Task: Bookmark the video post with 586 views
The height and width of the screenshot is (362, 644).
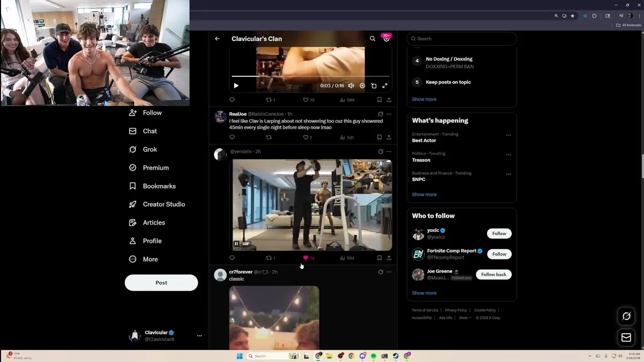Action: (x=379, y=100)
